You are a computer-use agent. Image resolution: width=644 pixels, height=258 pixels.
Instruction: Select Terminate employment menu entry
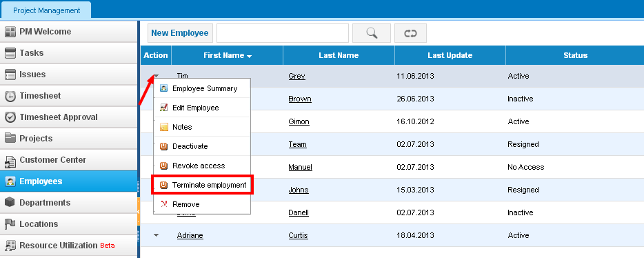pyautogui.click(x=202, y=185)
